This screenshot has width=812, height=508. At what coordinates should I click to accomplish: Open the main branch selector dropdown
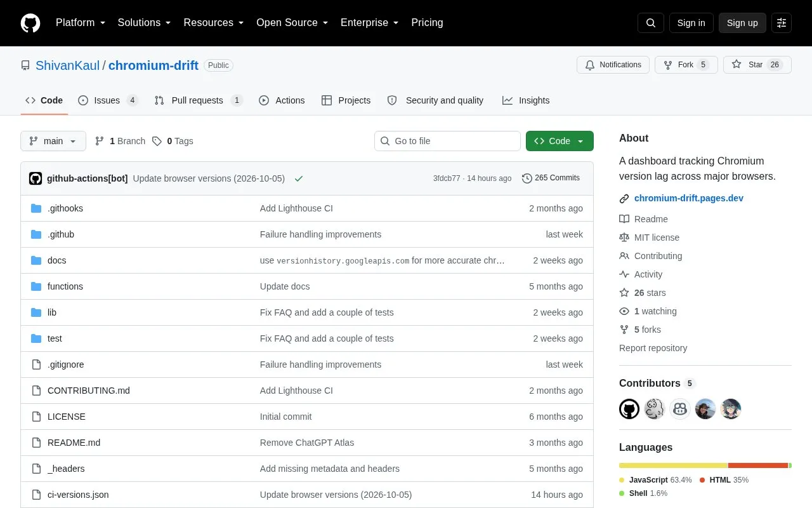point(53,141)
